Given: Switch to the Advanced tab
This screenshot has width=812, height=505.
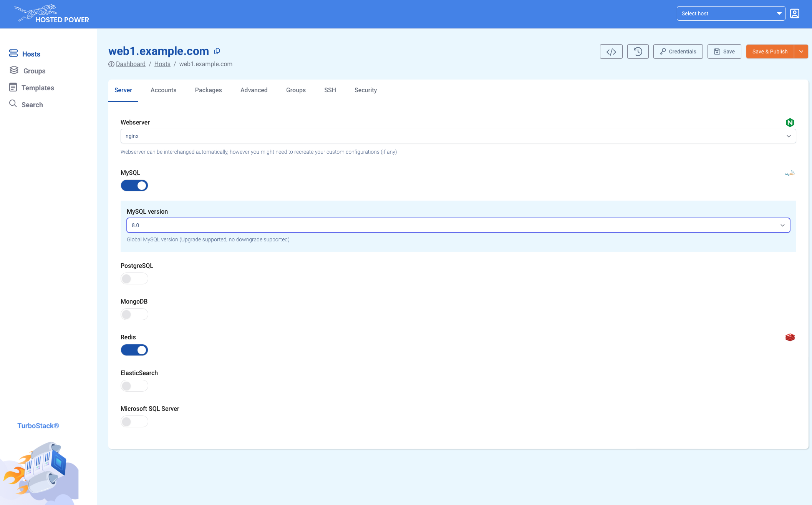Looking at the screenshot, I should point(254,90).
